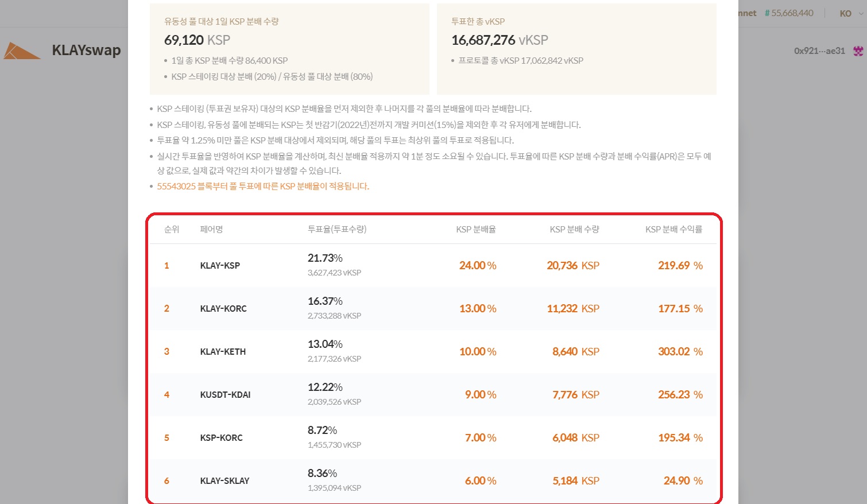Viewport: 867px width, 504px height.
Task: Click the 13.04% vote rate value
Action: [x=325, y=344]
